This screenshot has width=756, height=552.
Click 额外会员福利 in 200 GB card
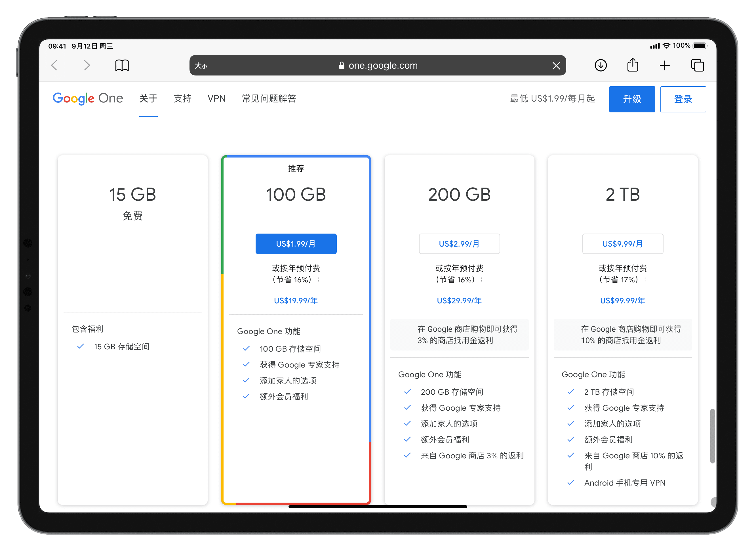(x=445, y=439)
